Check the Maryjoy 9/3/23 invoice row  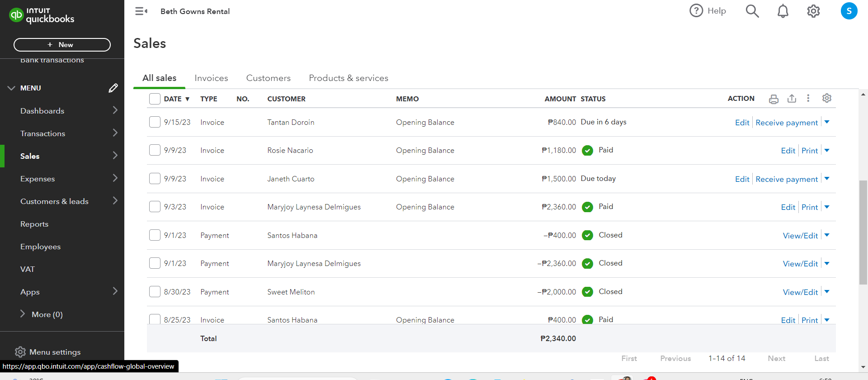click(155, 206)
